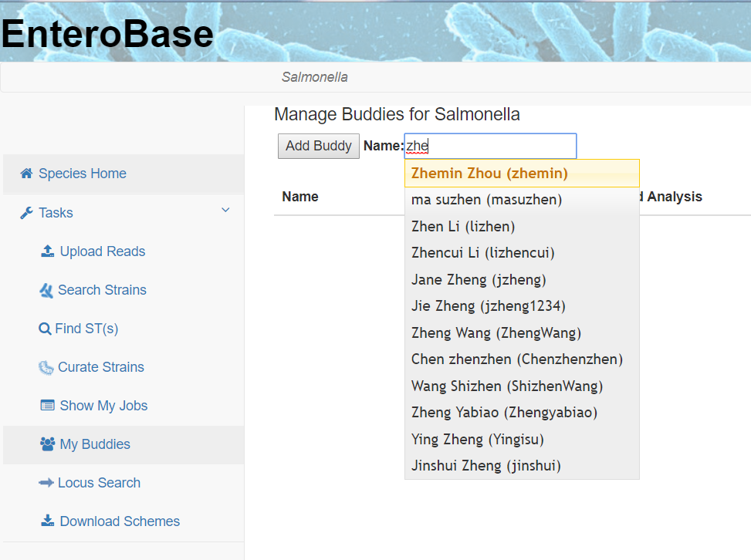The image size is (751, 560).
Task: Select Jie Zheng (jzheng1234) suggestion
Action: [x=522, y=306]
